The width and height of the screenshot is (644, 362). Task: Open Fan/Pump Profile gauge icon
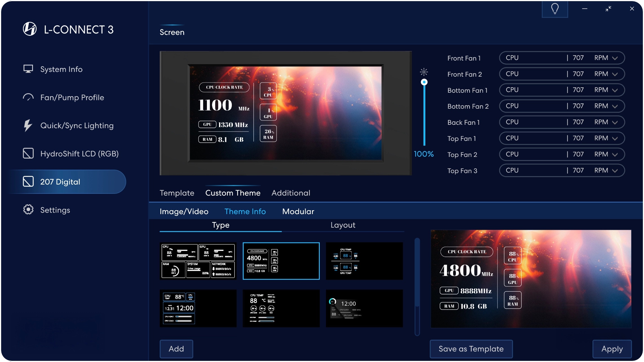28,97
